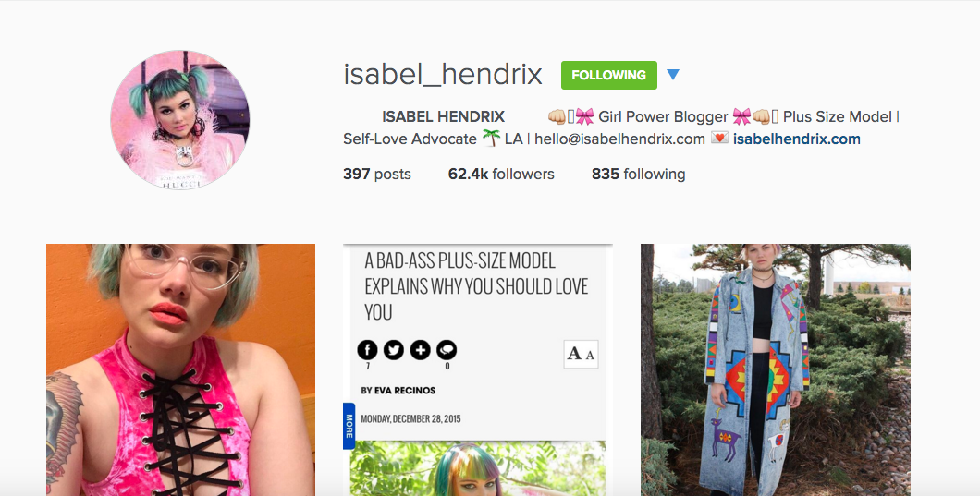The image size is (980, 496).
Task: Click the blue MORE side tab
Action: 349,426
